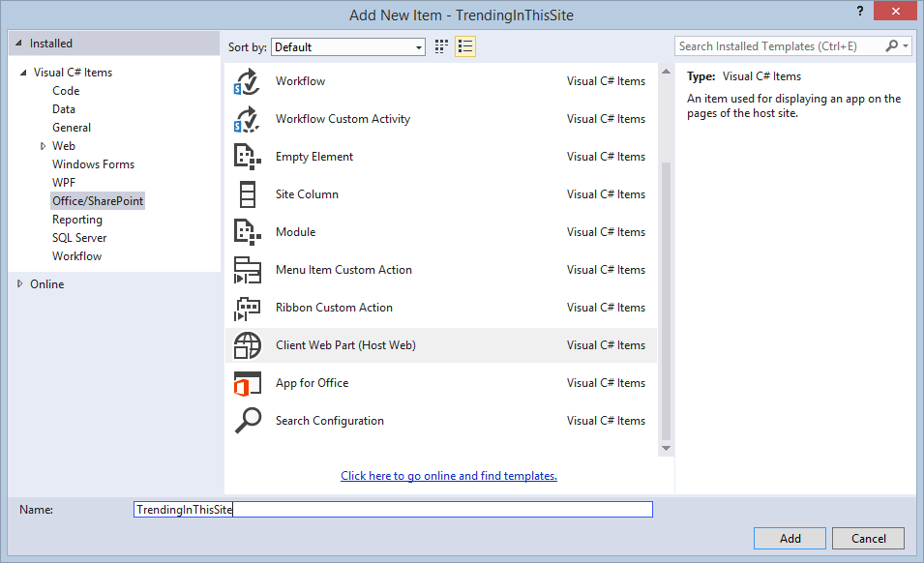Select the 'Client Web Part (Host Web)' label

(345, 345)
